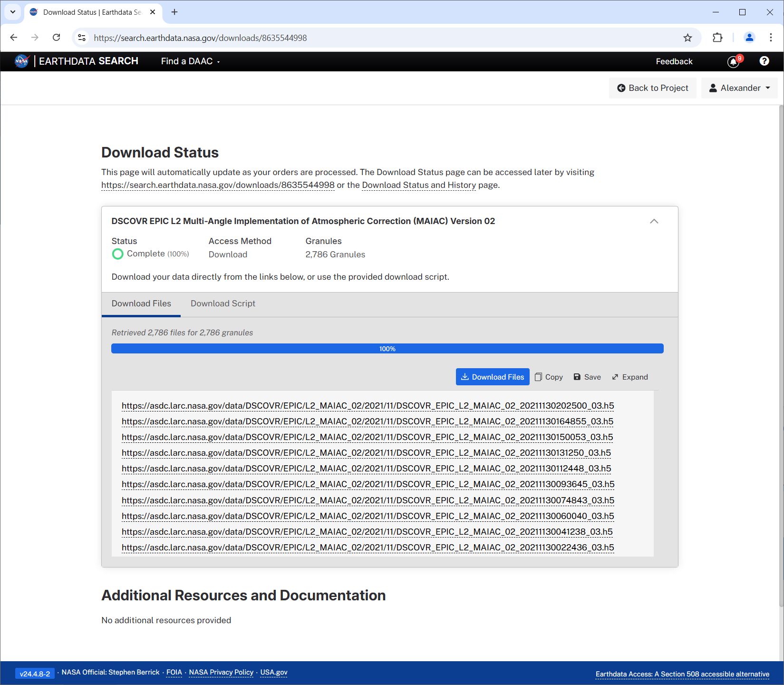This screenshot has width=784, height=685.
Task: Maximize the browser window
Action: tap(742, 12)
